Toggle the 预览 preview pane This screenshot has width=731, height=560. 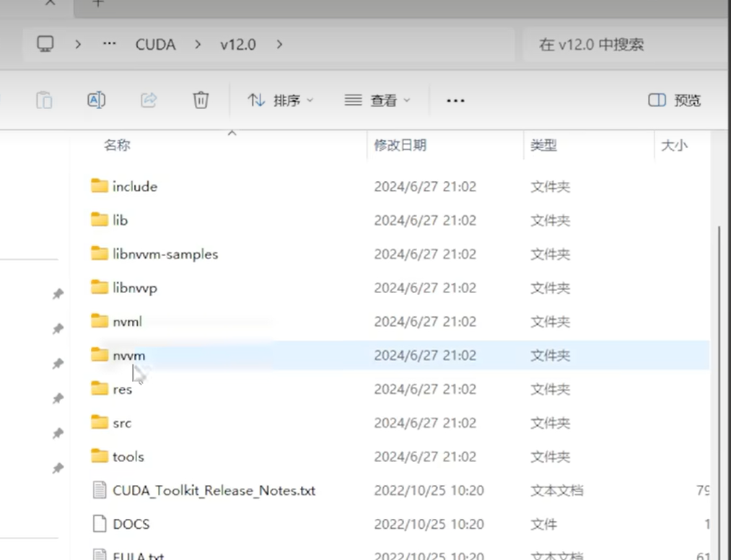674,100
